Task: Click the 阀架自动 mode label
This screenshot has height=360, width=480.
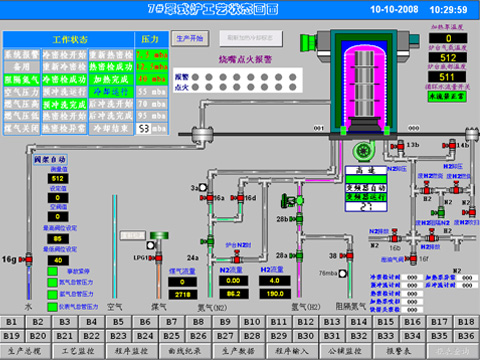Action: point(50,159)
